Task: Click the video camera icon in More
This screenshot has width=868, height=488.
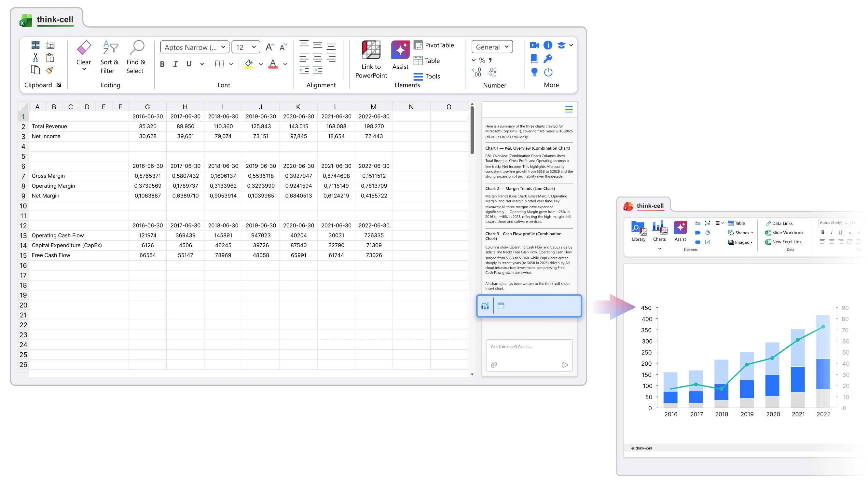Action: pos(534,45)
